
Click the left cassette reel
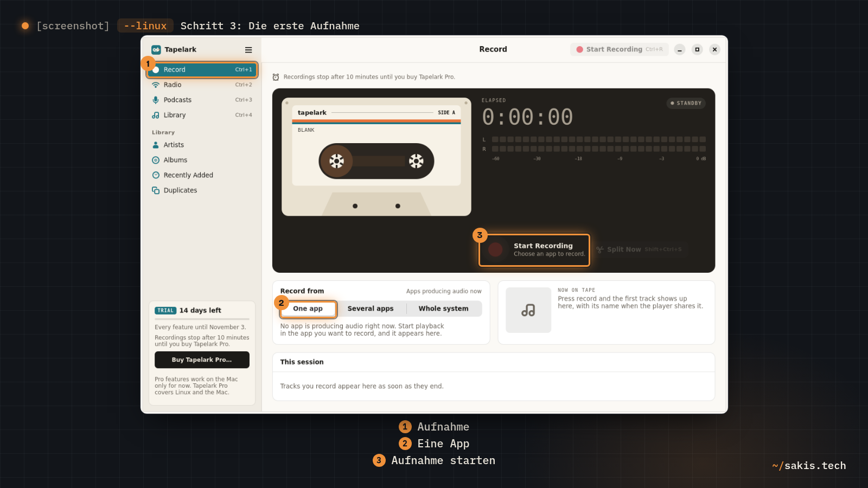click(336, 161)
